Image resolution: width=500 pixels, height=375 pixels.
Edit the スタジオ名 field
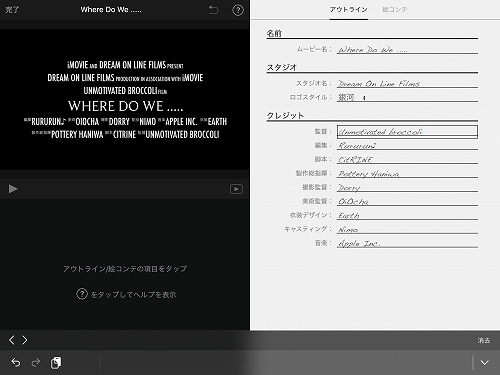(x=407, y=83)
